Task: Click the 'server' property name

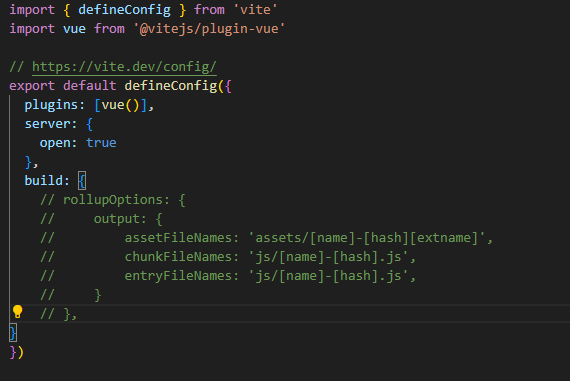Action: click(47, 124)
